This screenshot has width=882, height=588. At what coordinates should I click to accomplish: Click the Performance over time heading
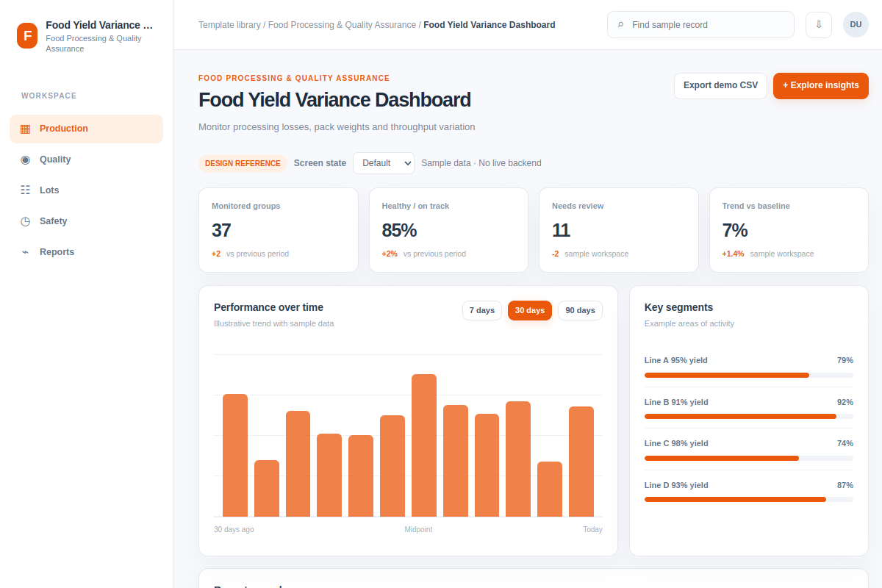(268, 307)
